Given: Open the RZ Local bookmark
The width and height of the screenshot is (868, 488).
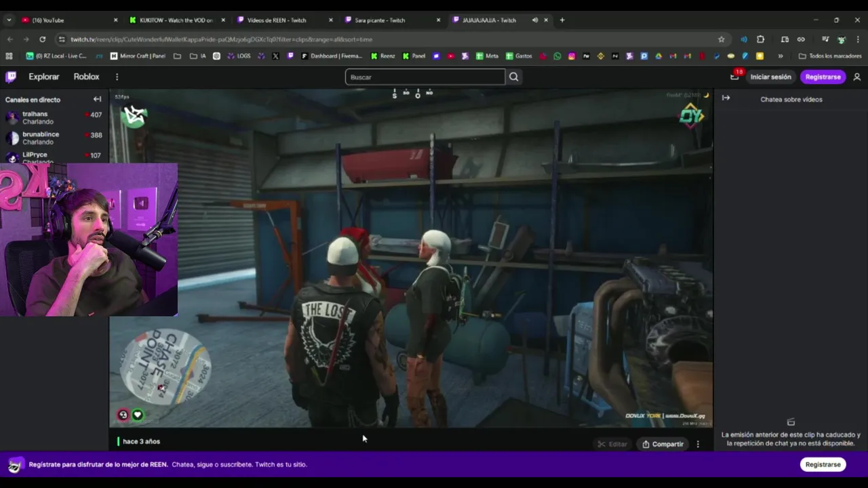Looking at the screenshot, I should pos(56,56).
